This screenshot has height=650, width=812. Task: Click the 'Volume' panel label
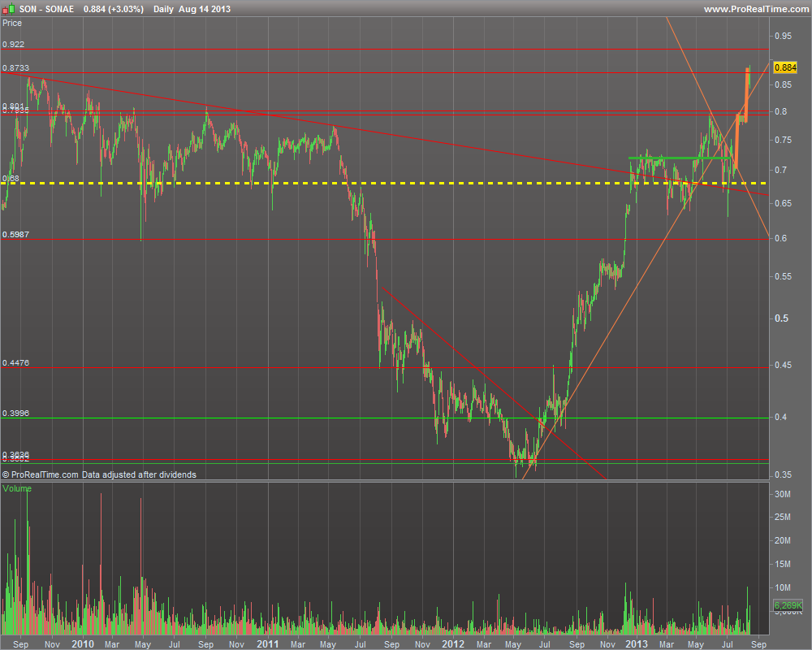17,488
